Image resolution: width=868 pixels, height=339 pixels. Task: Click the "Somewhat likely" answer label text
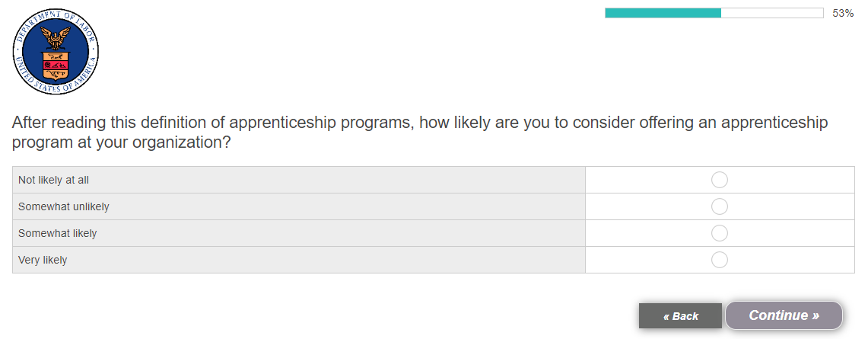pos(58,233)
